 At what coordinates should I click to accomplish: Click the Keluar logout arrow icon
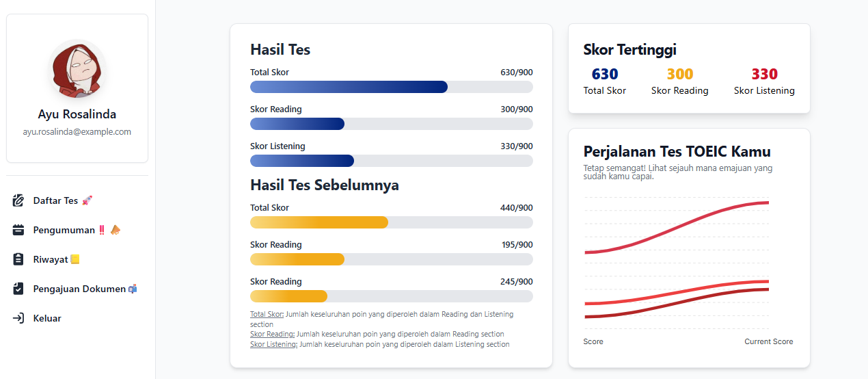(18, 318)
